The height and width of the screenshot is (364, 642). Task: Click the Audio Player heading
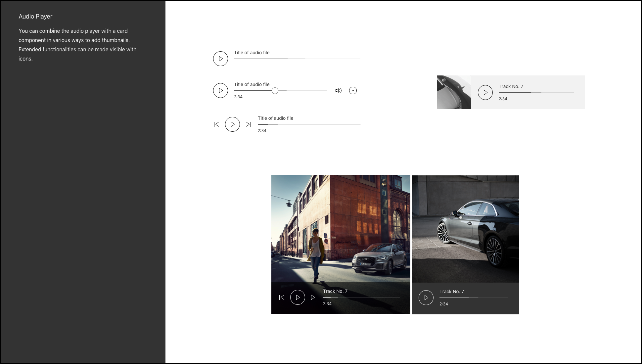(x=35, y=16)
